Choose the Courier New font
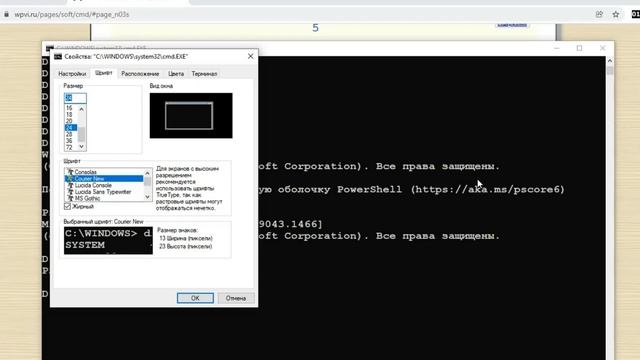Image resolution: width=640 pixels, height=360 pixels. click(89, 179)
